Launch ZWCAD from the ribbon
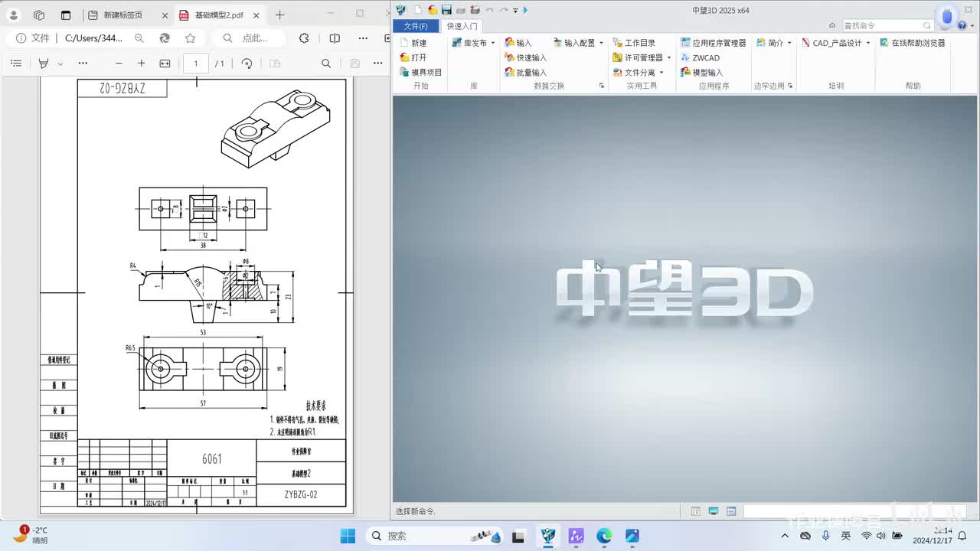The height and width of the screenshot is (551, 980). point(701,57)
